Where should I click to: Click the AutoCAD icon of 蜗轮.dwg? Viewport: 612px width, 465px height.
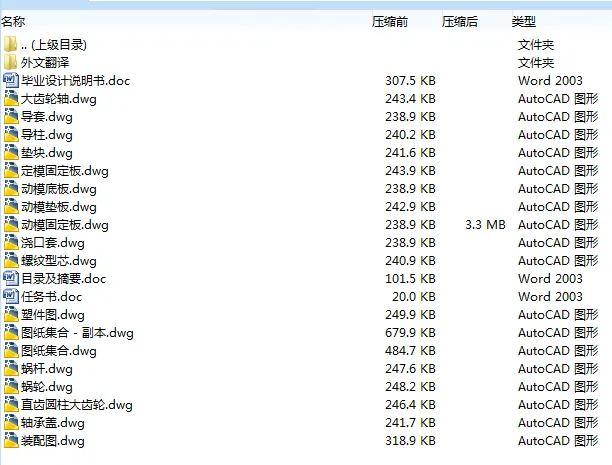tap(11, 386)
